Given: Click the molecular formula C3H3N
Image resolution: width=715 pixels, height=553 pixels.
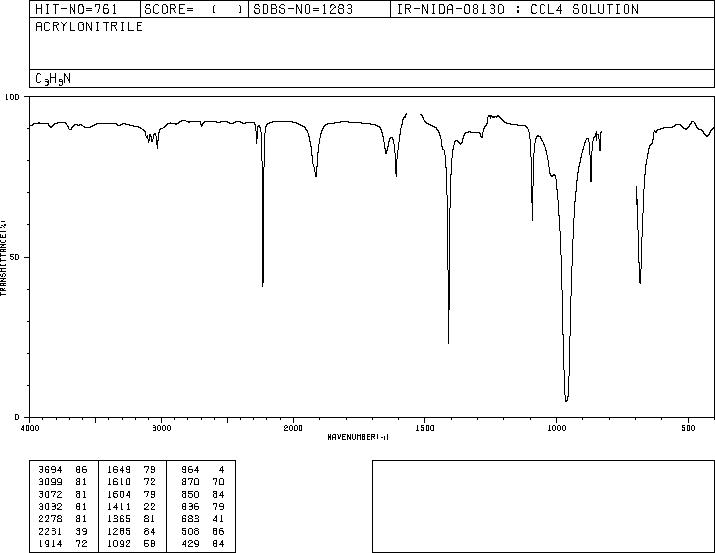Looking at the screenshot, I should click(x=53, y=79).
